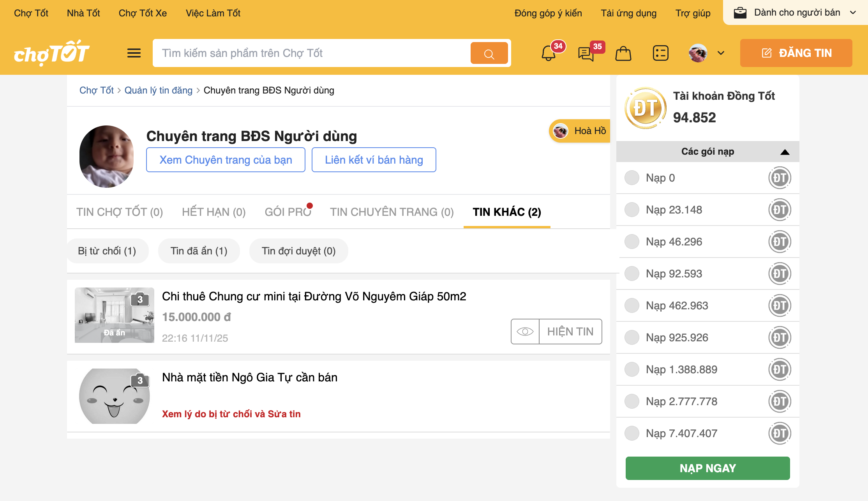This screenshot has width=868, height=501.
Task: Open the listing management icon
Action: (660, 53)
